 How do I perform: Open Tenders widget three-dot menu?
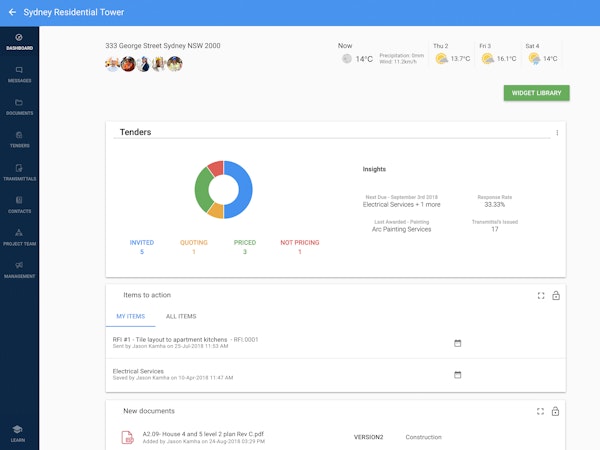(x=557, y=133)
